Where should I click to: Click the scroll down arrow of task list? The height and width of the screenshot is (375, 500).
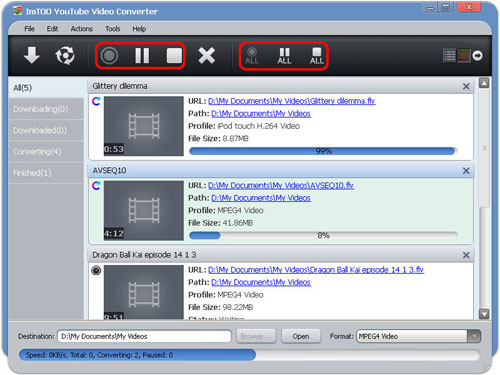tap(484, 314)
